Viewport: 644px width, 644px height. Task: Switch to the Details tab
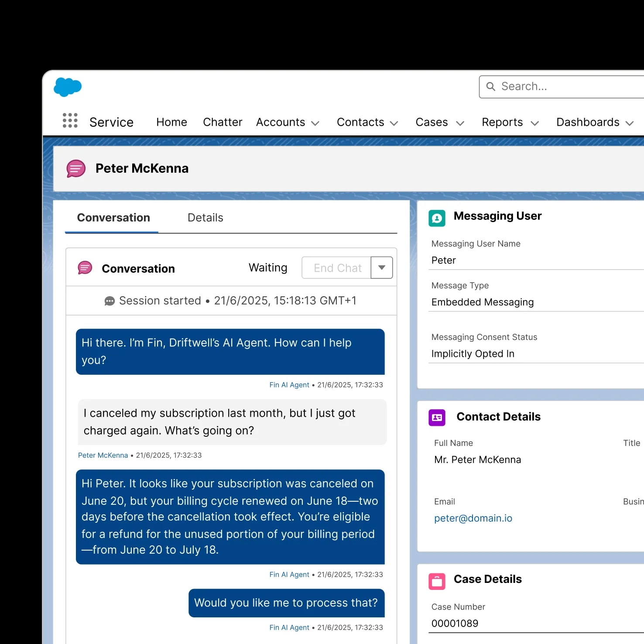point(205,217)
